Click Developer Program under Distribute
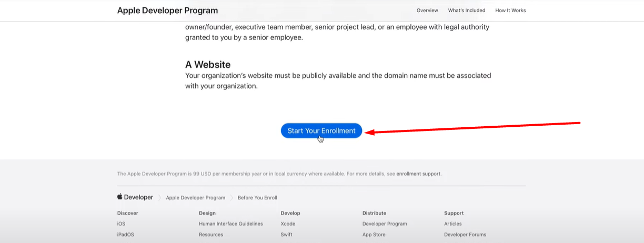This screenshot has height=243, width=644. tap(385, 224)
